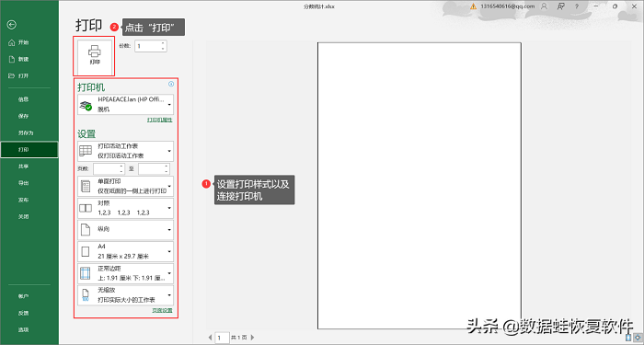
Task: Expand the 纵向 orientation dropdown arrow
Action: (x=169, y=230)
